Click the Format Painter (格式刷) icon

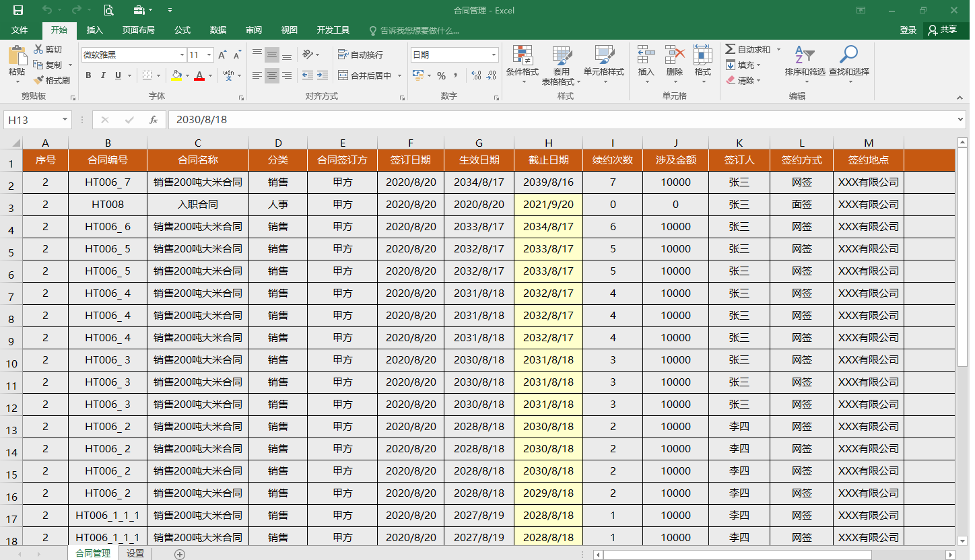(39, 80)
